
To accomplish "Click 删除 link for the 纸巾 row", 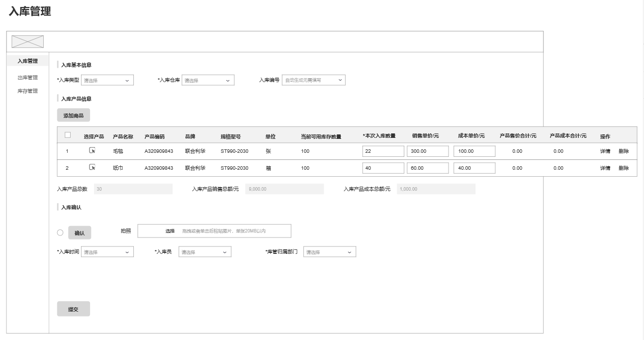I will click(x=623, y=168).
